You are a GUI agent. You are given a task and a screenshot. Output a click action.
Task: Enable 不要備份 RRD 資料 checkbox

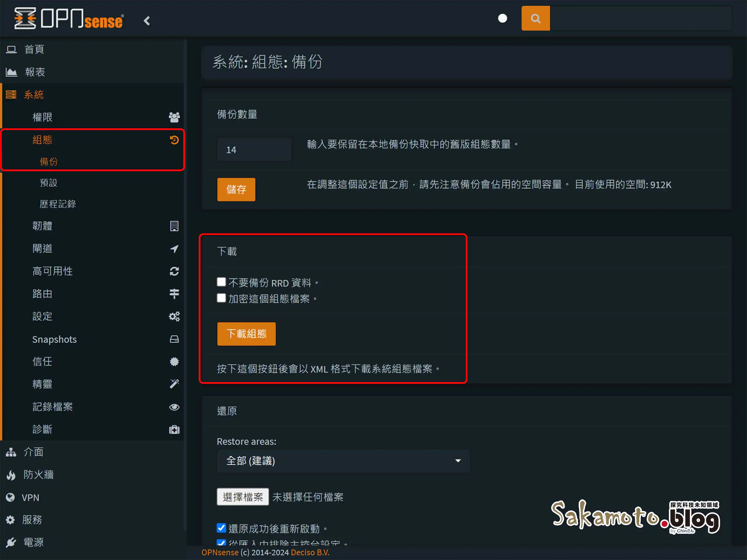(x=221, y=282)
